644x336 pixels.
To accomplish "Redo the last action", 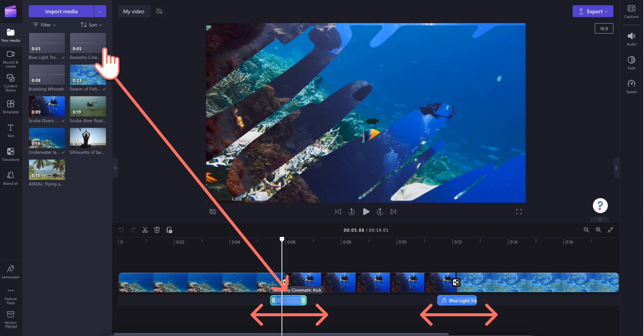I will [133, 230].
